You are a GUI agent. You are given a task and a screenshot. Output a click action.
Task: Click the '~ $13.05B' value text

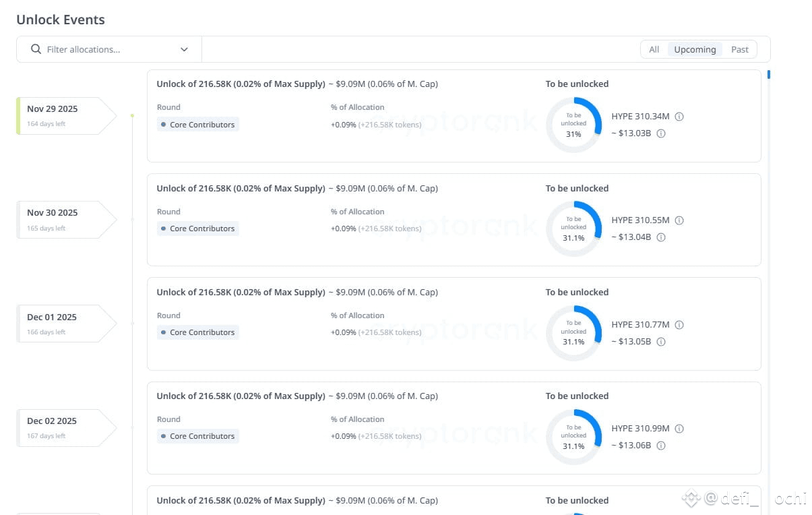click(x=631, y=342)
